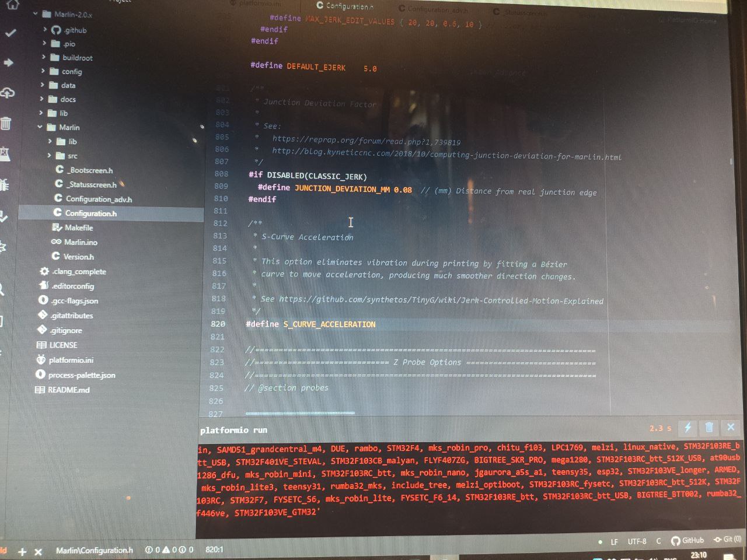Screen dimensions: 747x560
Task: Upload firmware using the right arrow icon
Action: point(9,62)
